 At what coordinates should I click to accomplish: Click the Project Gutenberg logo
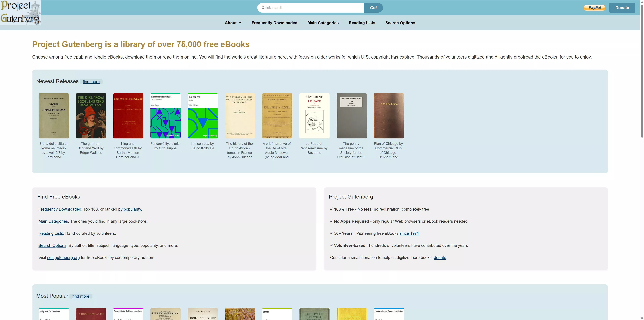pos(20,13)
